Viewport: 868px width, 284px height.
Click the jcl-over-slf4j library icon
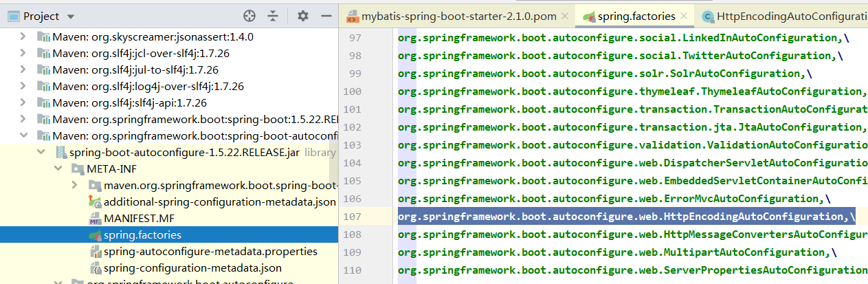(43, 54)
